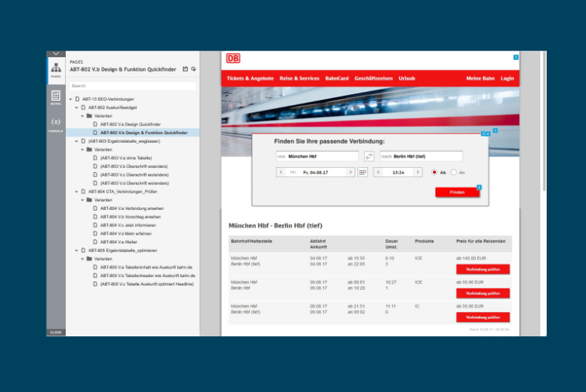
Task: Click the DB logo in the header
Action: pyautogui.click(x=233, y=59)
